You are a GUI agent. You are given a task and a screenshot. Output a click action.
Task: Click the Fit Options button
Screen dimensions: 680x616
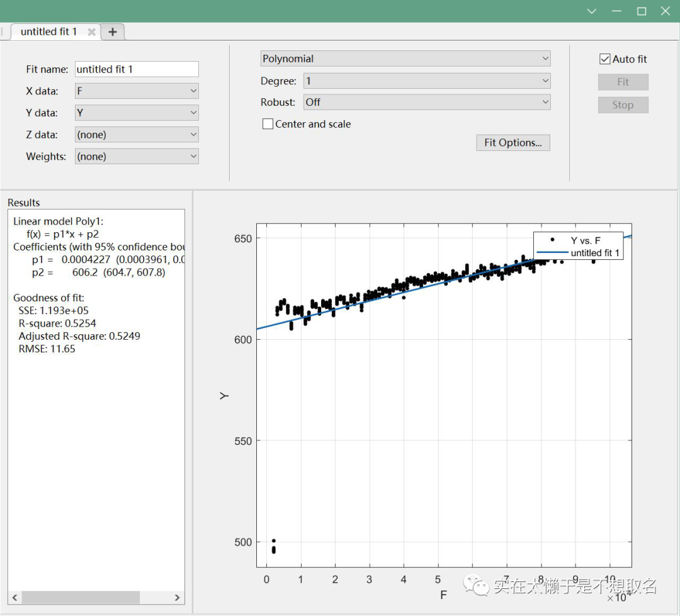513,143
